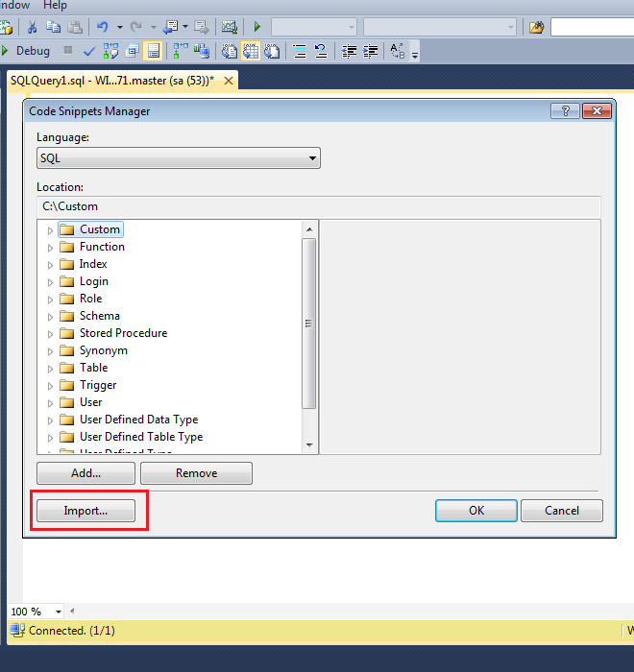Select the User Defined Data Type folder
Image resolution: width=634 pixels, height=672 pixels.
pyautogui.click(x=138, y=420)
